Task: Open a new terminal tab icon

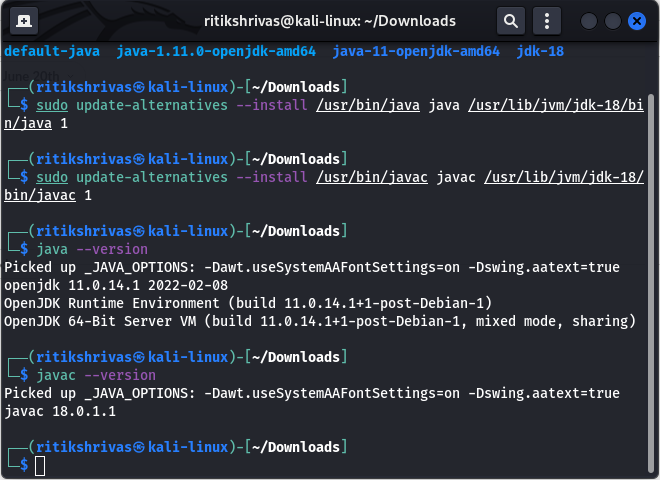Action: pos(24,21)
